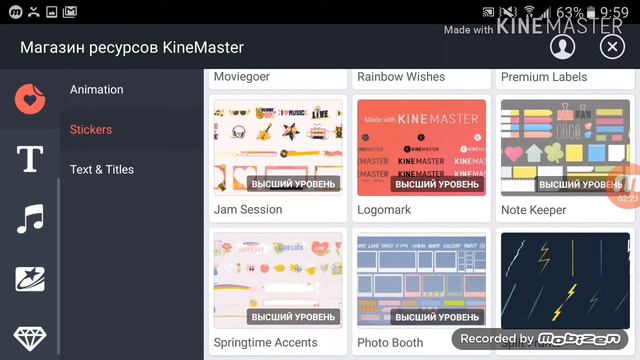Click the Note Keeper title text
Image resolution: width=640 pixels, height=360 pixels.
pos(533,210)
